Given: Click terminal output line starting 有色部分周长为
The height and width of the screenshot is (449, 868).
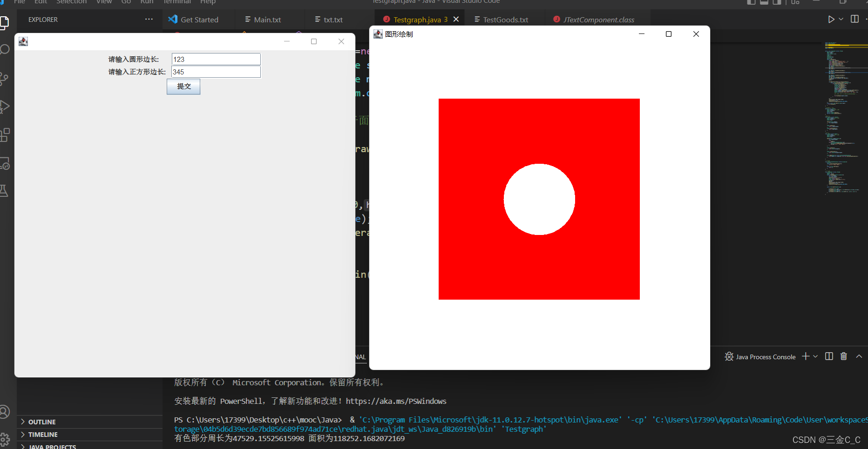Looking at the screenshot, I should [x=289, y=438].
